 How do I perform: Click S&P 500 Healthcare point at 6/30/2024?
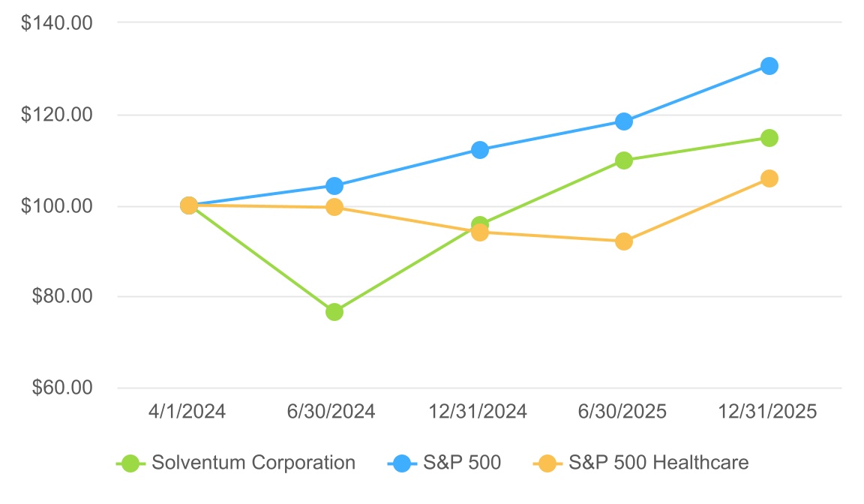[x=334, y=207]
